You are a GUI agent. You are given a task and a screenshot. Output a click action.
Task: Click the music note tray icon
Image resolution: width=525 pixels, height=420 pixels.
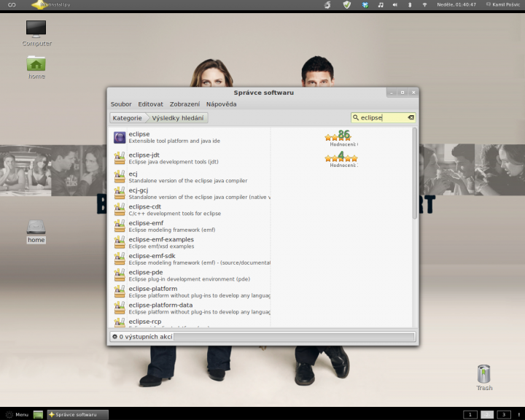(381, 4)
